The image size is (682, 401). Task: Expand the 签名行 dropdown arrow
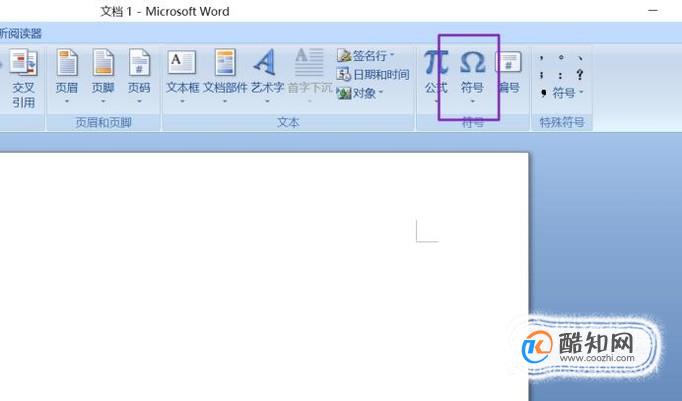click(392, 55)
